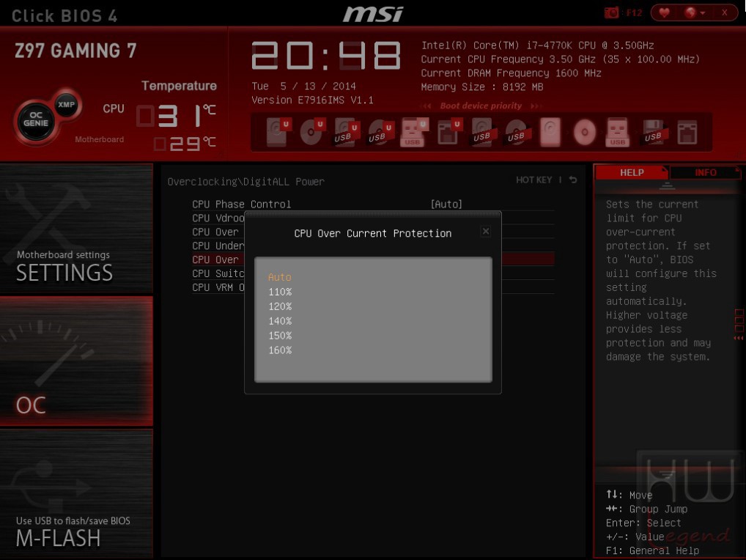Click the USB floppy boot device icon
Image resolution: width=746 pixels, height=560 pixels.
coord(653,132)
